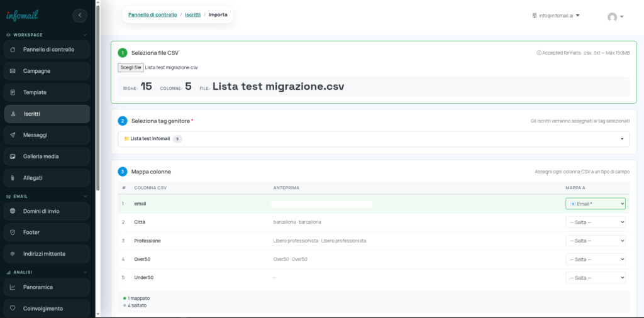Open the mapping dropdown for Professione column
The height and width of the screenshot is (318, 644).
(595, 241)
